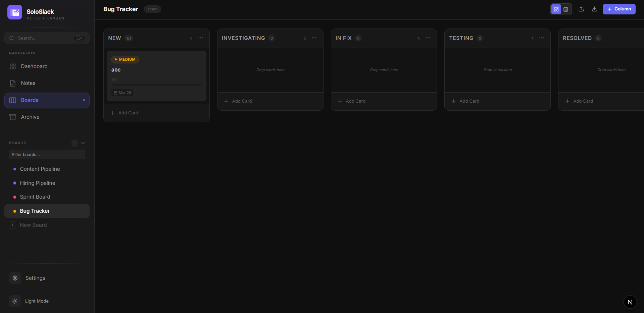This screenshot has width=644, height=313.
Task: Open INVESTIGATING column options menu
Action: point(314,38)
